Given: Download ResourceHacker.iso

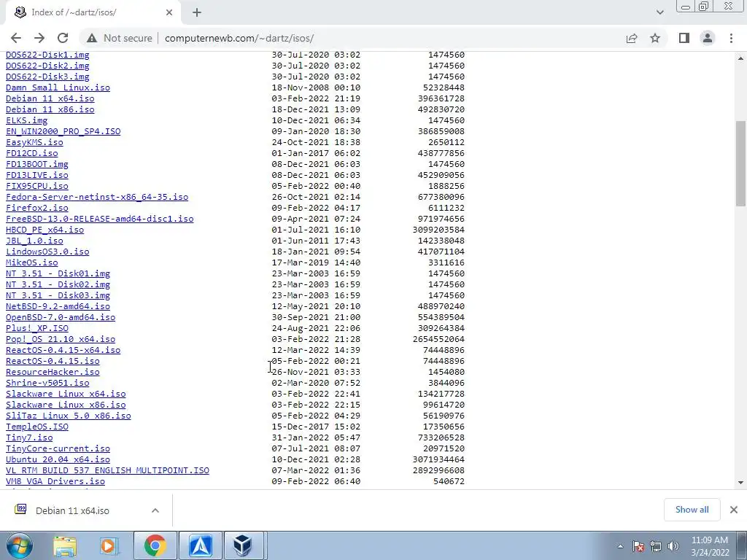Looking at the screenshot, I should click(53, 373).
